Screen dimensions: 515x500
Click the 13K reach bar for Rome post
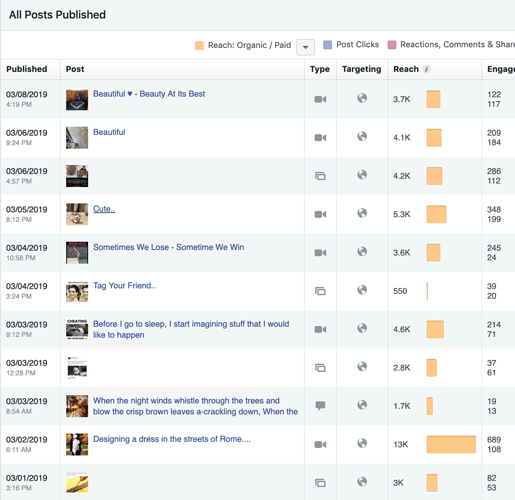point(451,444)
